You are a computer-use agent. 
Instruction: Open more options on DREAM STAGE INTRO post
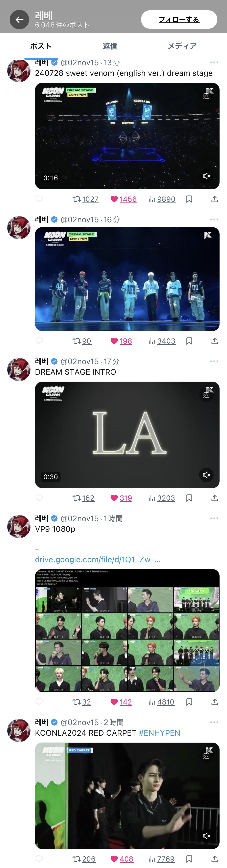[214, 361]
